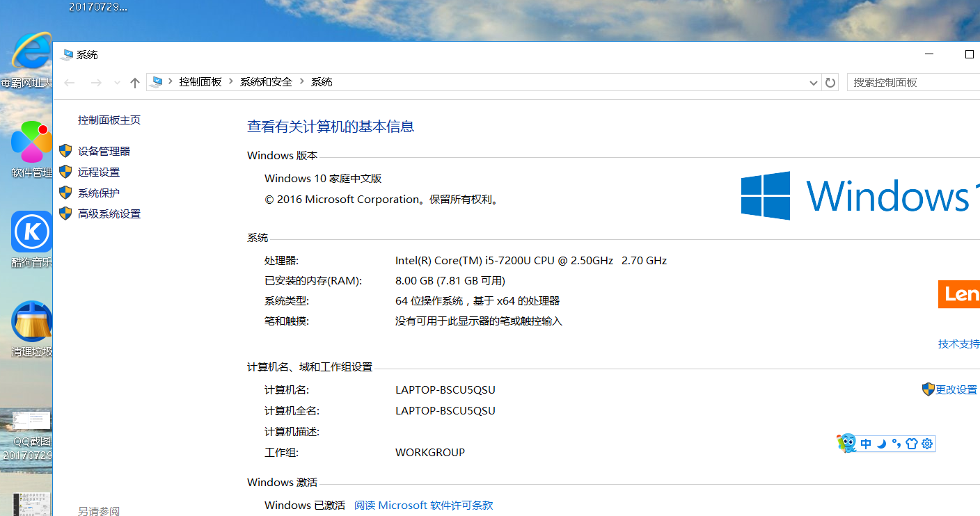Click the Change Settings (更改设置) shield link

(956, 389)
